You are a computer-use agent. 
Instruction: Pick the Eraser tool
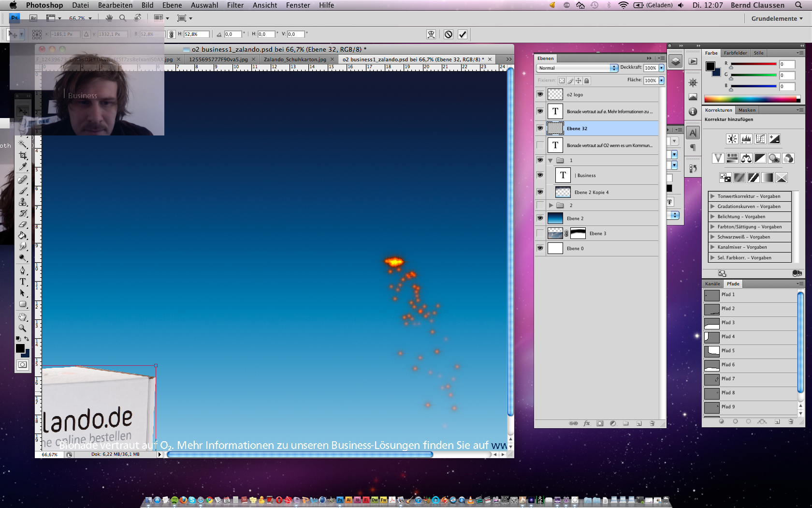point(23,224)
